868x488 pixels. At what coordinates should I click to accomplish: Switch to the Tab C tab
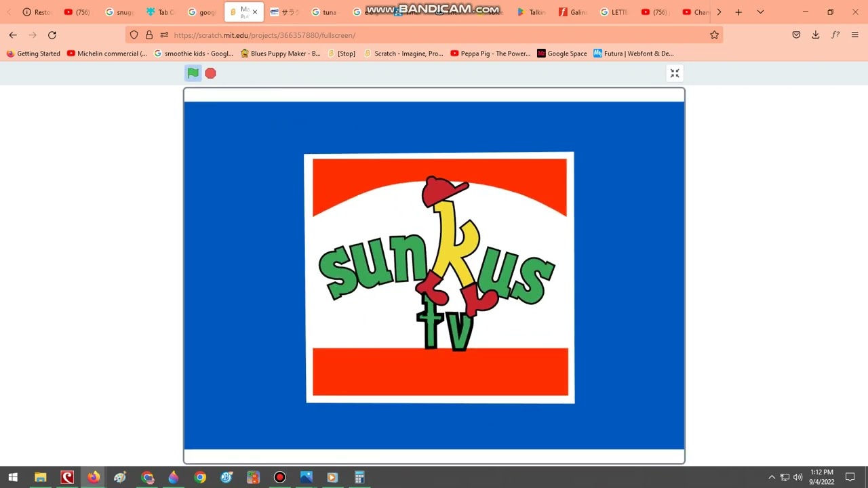point(161,12)
